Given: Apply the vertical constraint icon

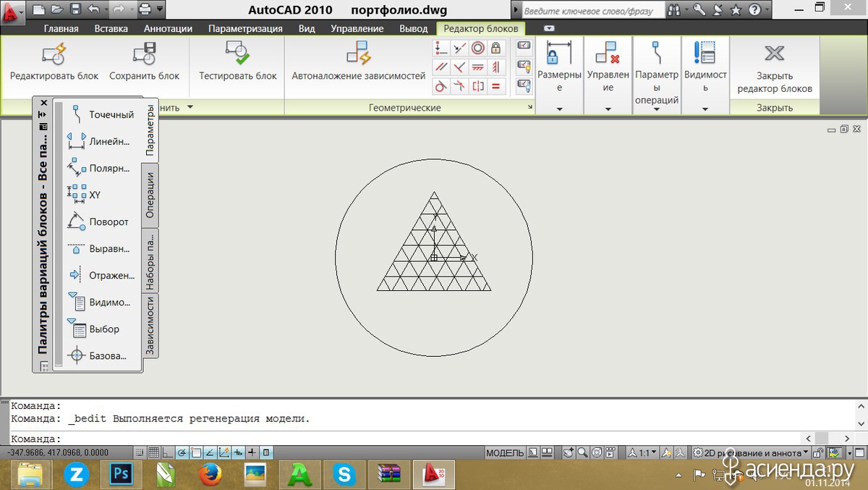Looking at the screenshot, I should coord(496,67).
